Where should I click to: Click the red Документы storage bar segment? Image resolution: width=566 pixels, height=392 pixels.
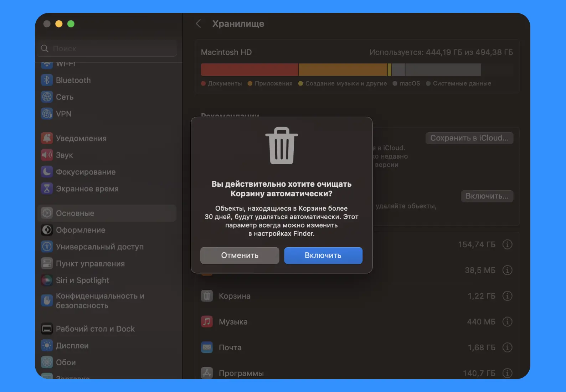[249, 70]
